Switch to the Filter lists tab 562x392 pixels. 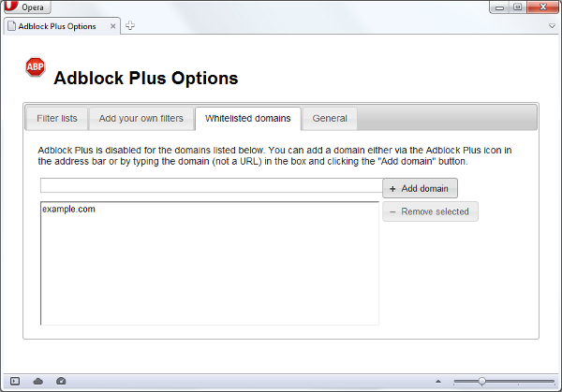(x=57, y=119)
